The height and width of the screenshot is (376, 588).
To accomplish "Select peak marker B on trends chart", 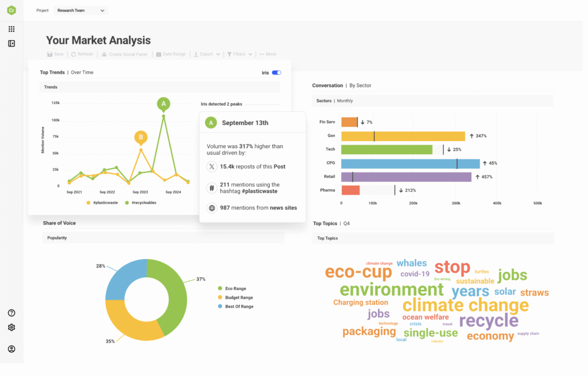I will pyautogui.click(x=141, y=137).
